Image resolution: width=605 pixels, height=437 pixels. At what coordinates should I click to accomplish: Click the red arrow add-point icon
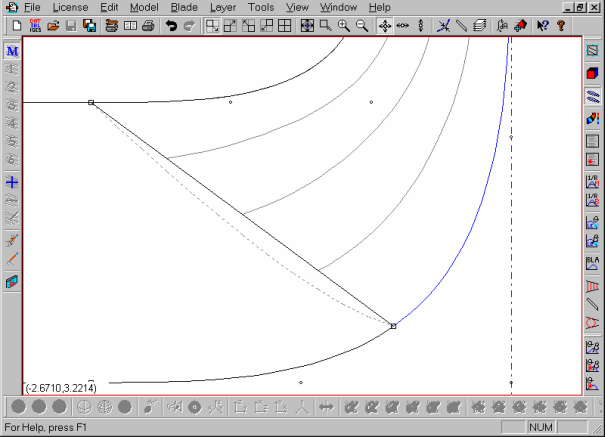[x=521, y=26]
